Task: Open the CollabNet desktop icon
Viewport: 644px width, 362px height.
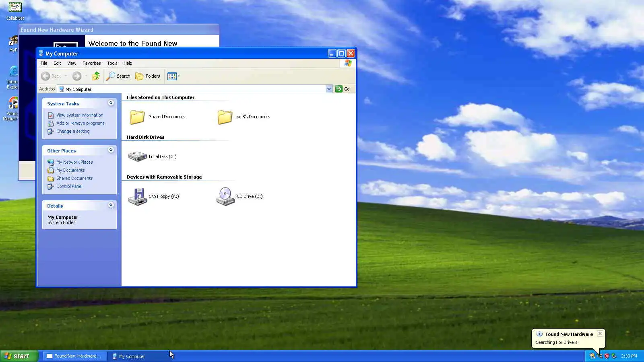Action: (x=15, y=11)
